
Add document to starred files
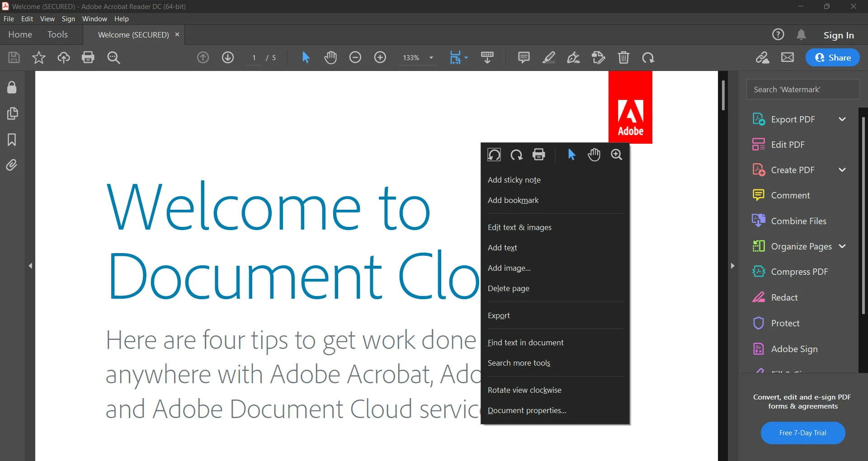[39, 57]
